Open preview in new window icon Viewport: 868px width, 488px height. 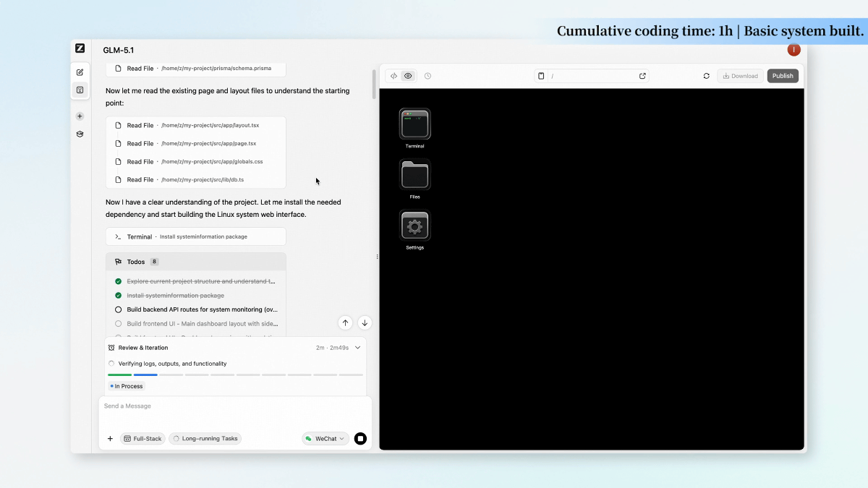642,76
